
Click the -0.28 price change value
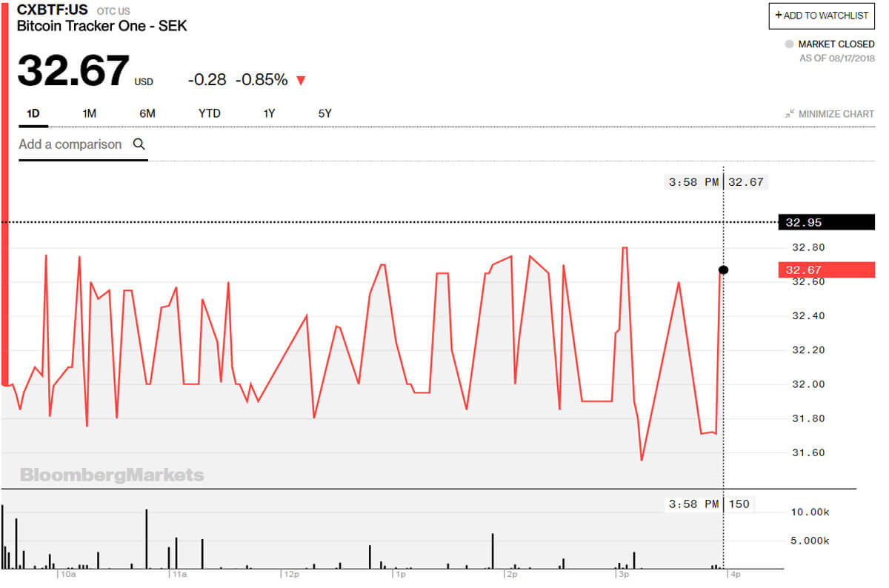click(207, 79)
